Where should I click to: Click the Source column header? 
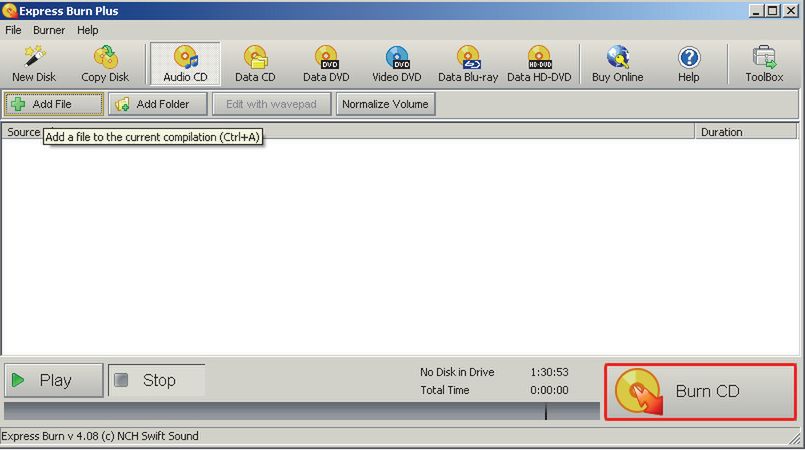24,132
